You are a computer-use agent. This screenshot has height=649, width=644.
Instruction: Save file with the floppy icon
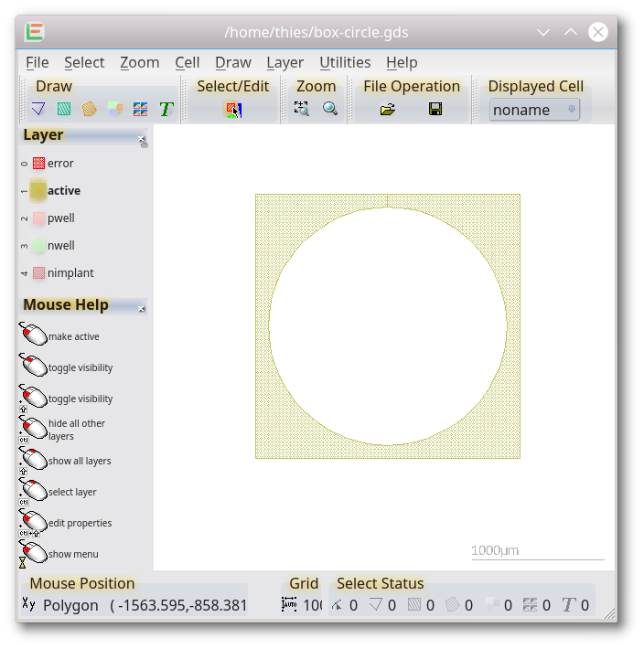point(435,110)
